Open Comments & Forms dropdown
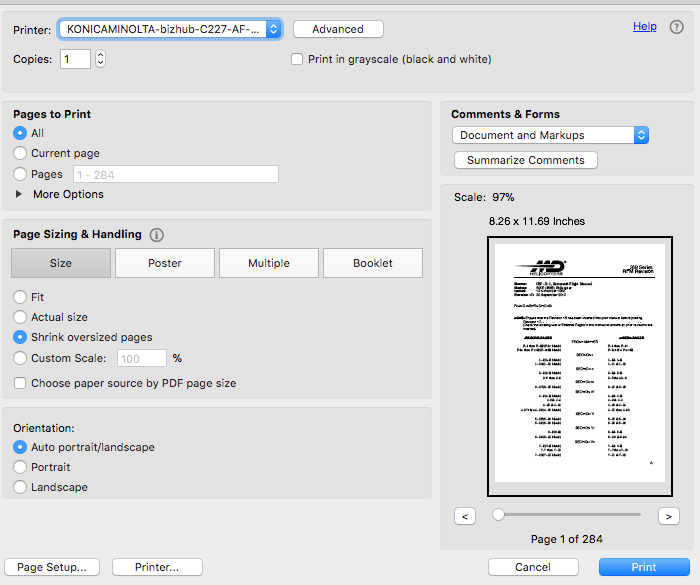Image resolution: width=700 pixels, height=585 pixels. coord(550,135)
